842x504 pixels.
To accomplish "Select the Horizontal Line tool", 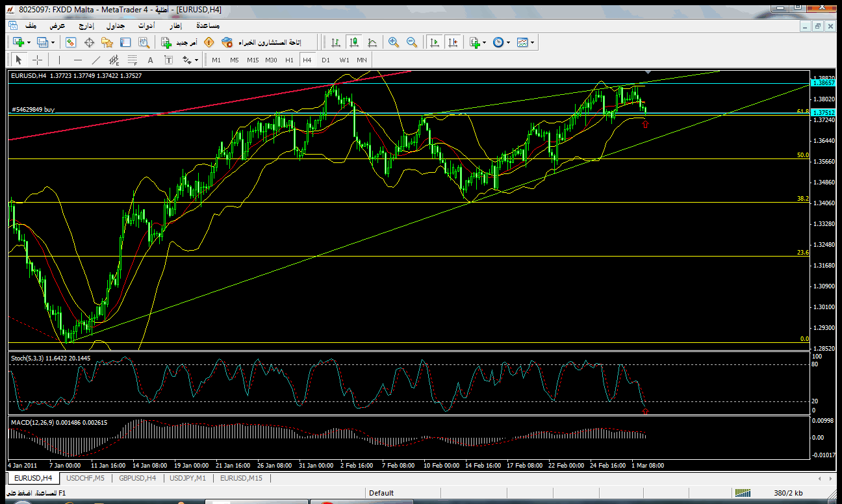I will click(78, 60).
